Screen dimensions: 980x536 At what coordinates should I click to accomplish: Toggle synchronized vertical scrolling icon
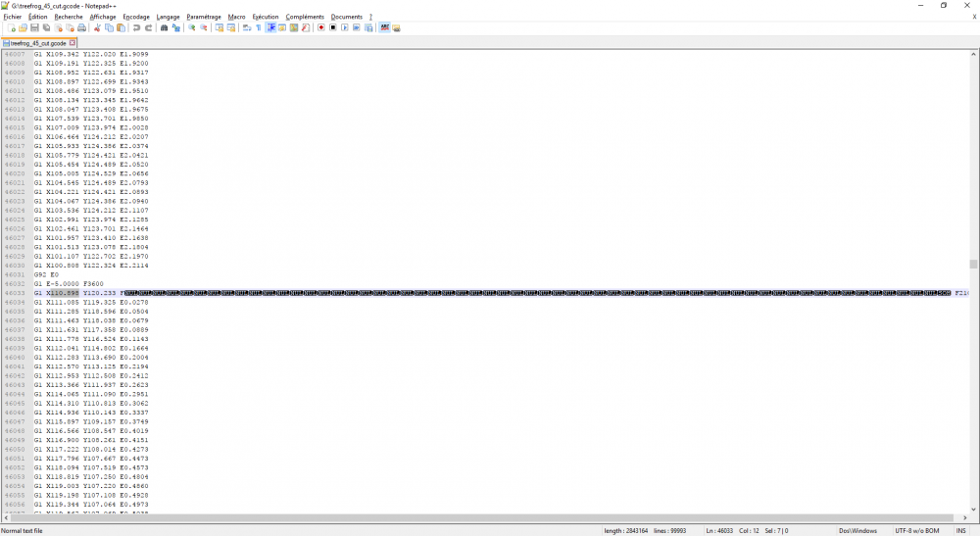(x=220, y=27)
